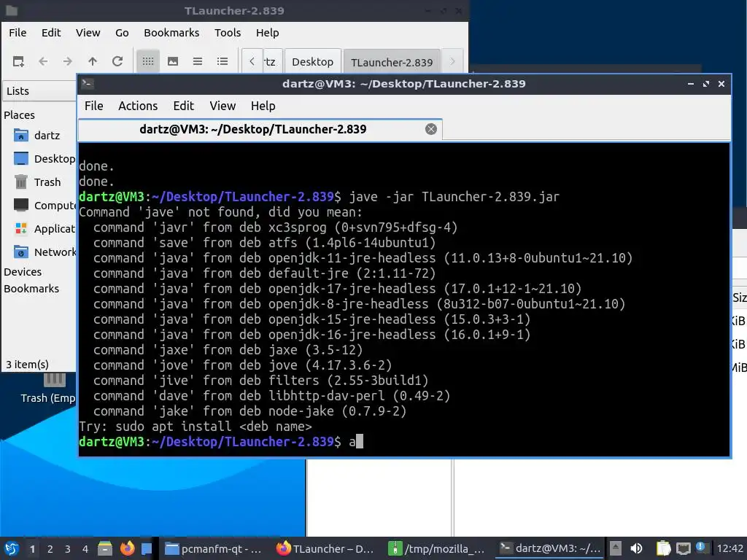
Task: Click the Devices section header
Action: tap(23, 272)
